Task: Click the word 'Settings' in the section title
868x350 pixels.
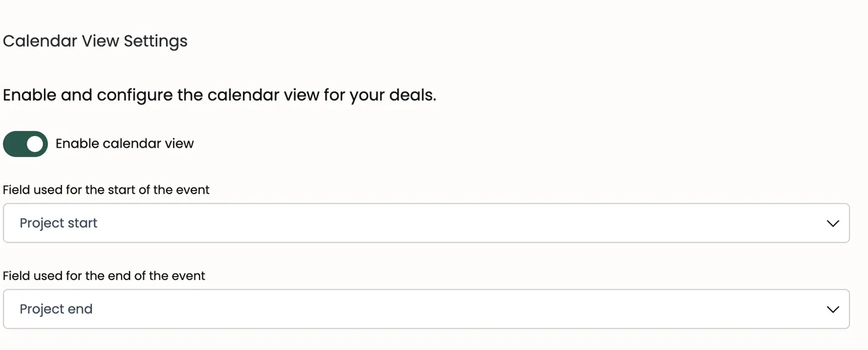Action: point(156,42)
